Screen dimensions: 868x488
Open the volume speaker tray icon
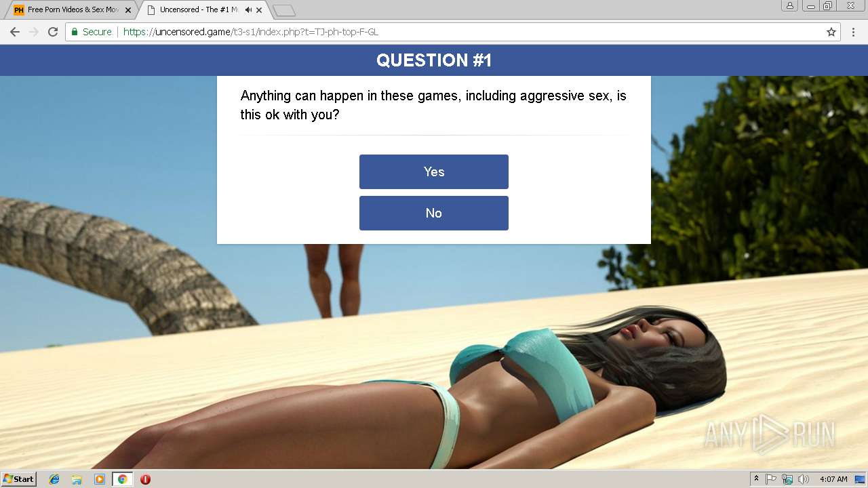(804, 479)
